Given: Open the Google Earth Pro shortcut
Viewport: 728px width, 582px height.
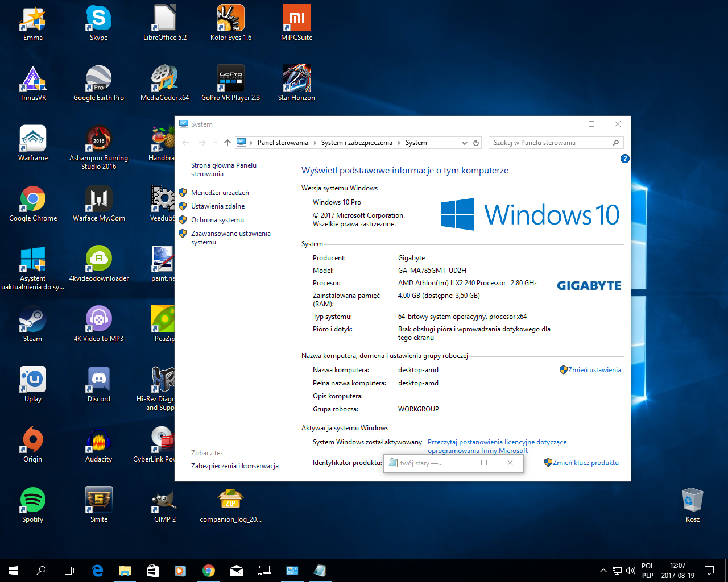Looking at the screenshot, I should coord(99,78).
